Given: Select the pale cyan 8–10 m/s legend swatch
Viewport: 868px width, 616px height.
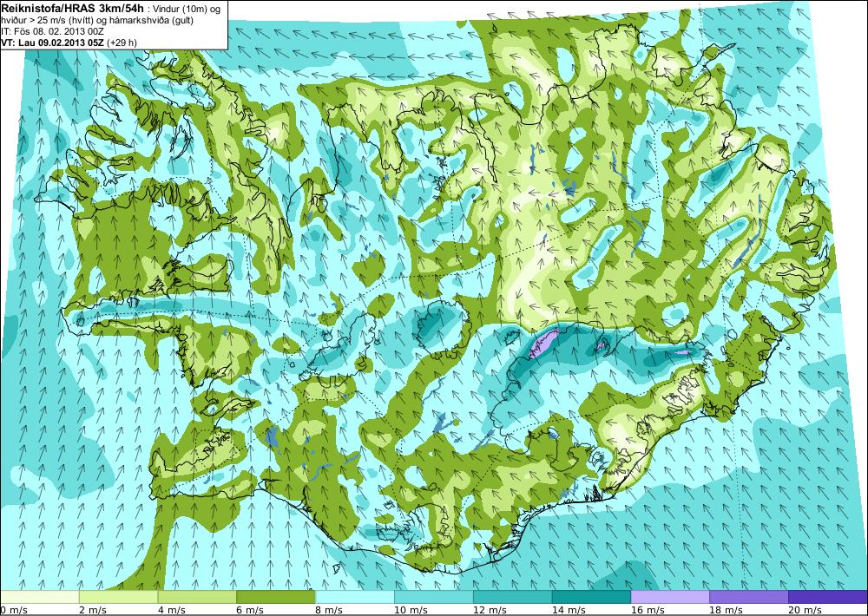Looking at the screenshot, I should click(355, 597).
